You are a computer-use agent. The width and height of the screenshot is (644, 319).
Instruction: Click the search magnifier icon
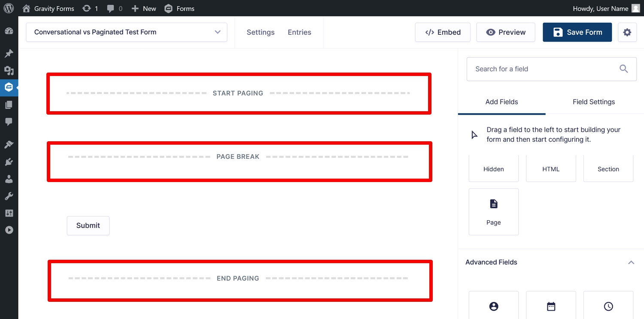point(624,69)
